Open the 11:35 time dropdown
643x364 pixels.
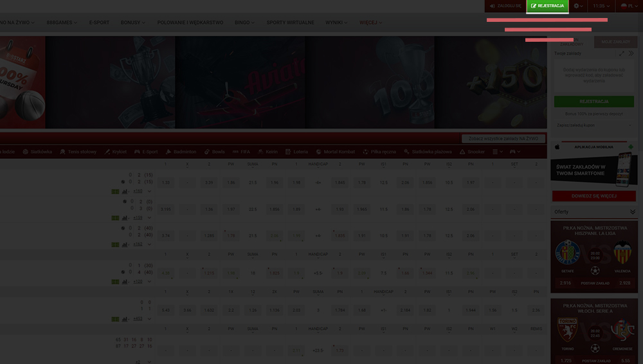tap(602, 6)
